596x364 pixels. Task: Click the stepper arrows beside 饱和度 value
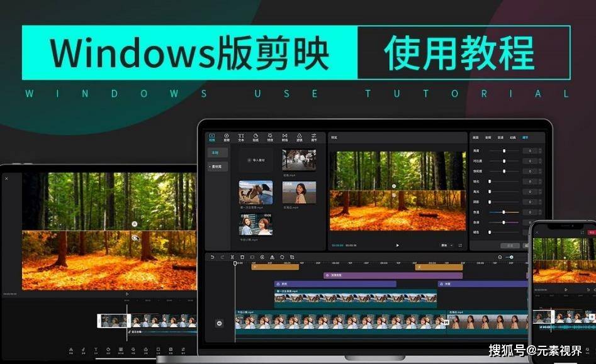(x=540, y=171)
